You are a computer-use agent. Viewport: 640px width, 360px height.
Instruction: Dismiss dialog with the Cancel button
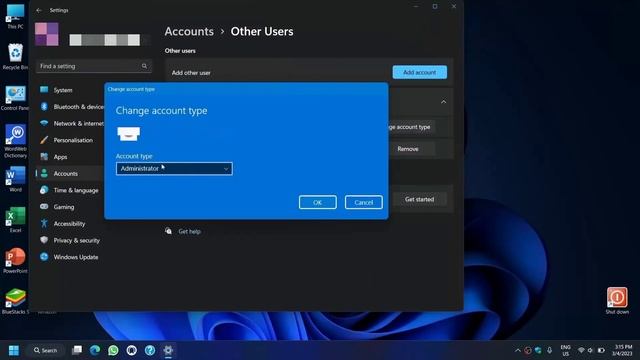(363, 202)
